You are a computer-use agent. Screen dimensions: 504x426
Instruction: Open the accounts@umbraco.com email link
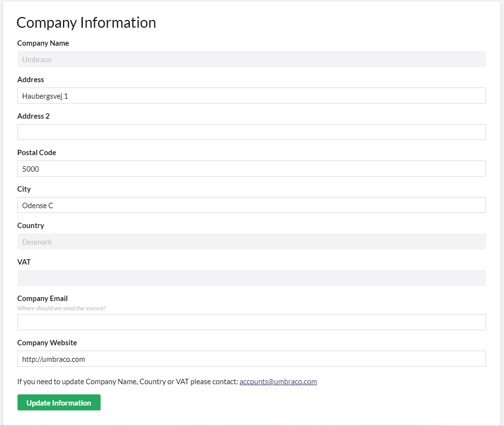click(278, 382)
